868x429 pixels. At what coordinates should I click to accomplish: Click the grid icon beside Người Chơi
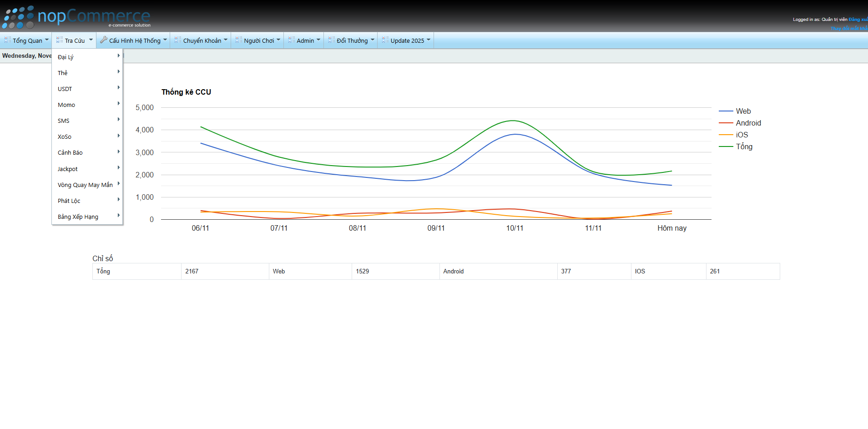click(239, 40)
